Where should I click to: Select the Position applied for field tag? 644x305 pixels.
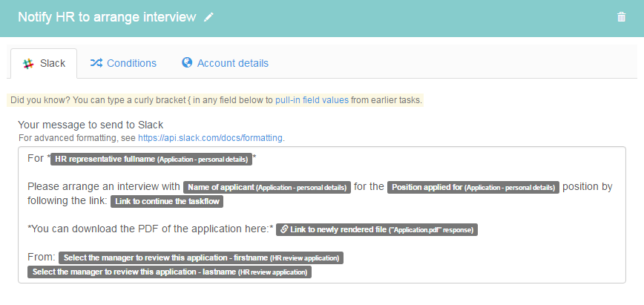(473, 188)
